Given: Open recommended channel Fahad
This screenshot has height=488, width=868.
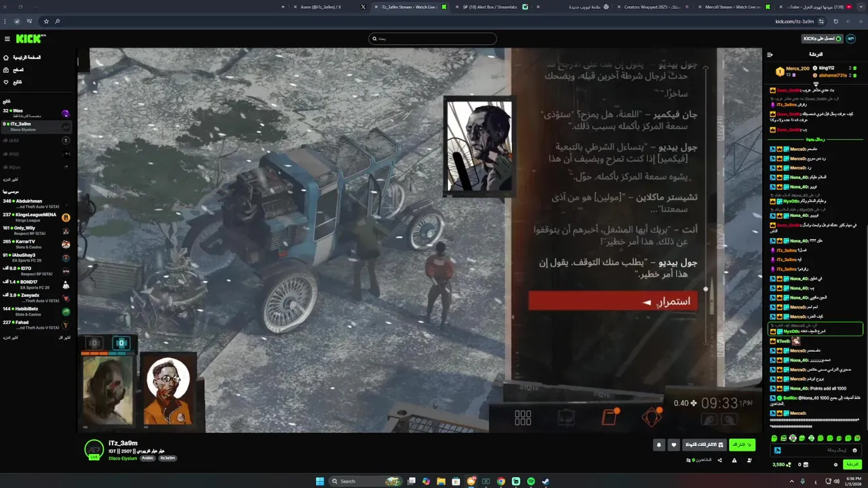Looking at the screenshot, I should 37,325.
